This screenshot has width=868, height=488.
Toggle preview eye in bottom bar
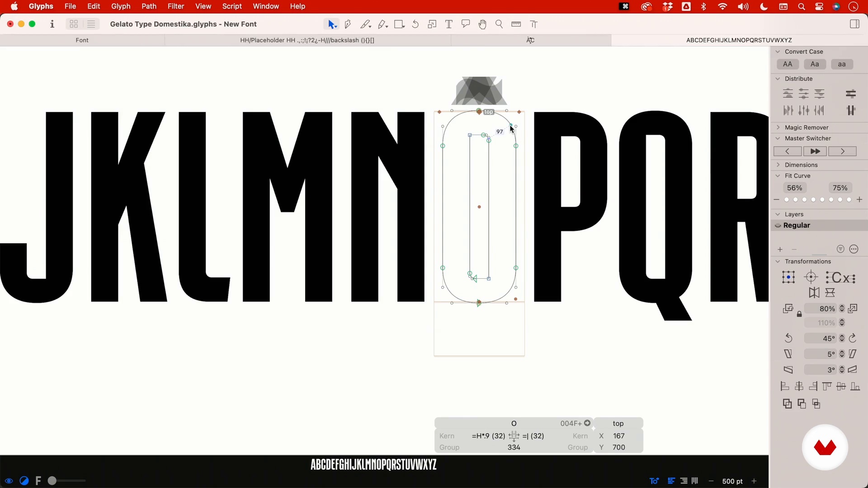[9, 481]
